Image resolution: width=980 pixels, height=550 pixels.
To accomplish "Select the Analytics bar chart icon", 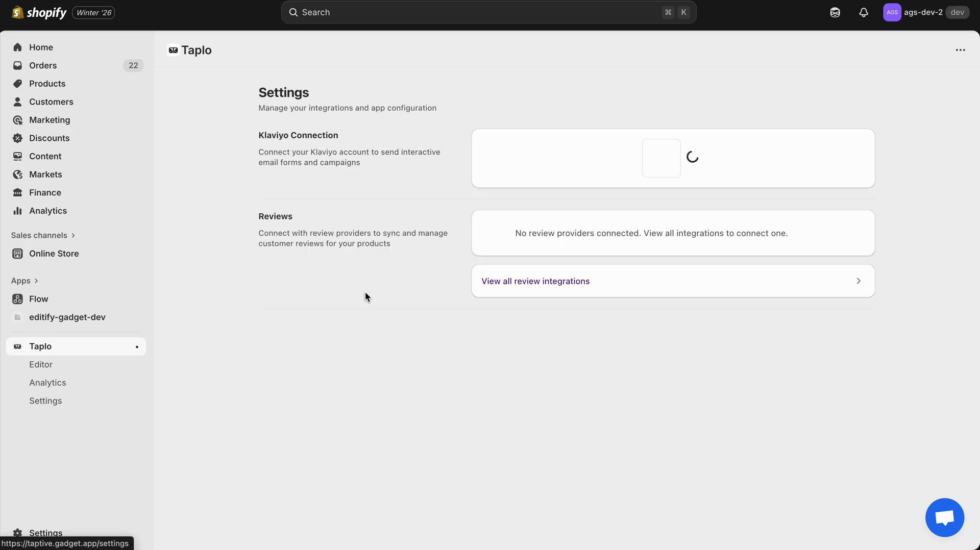I will point(17,211).
